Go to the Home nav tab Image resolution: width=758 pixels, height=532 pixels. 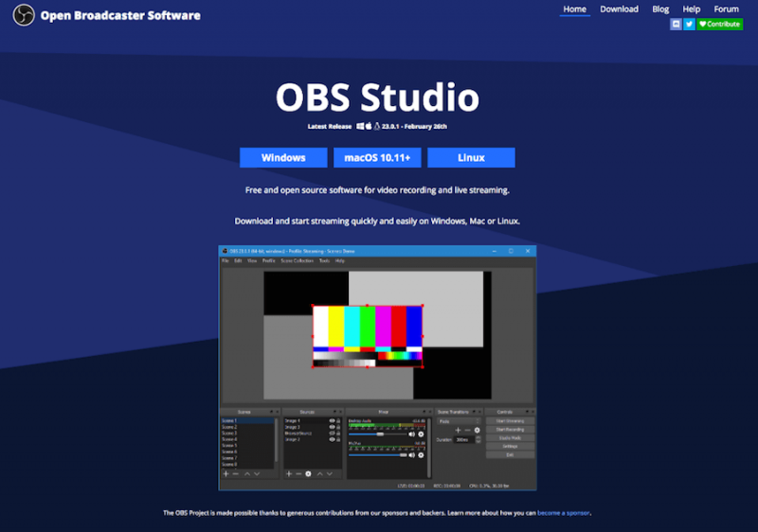click(x=574, y=9)
